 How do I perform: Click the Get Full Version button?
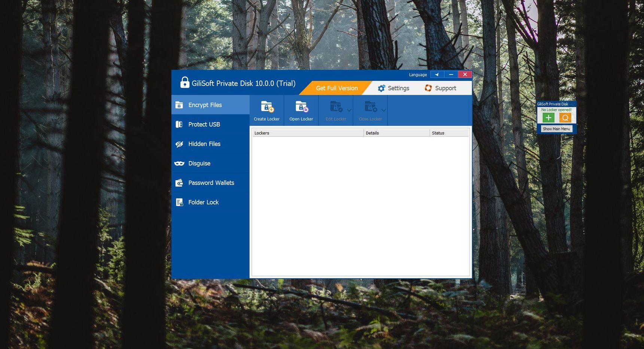pos(337,88)
